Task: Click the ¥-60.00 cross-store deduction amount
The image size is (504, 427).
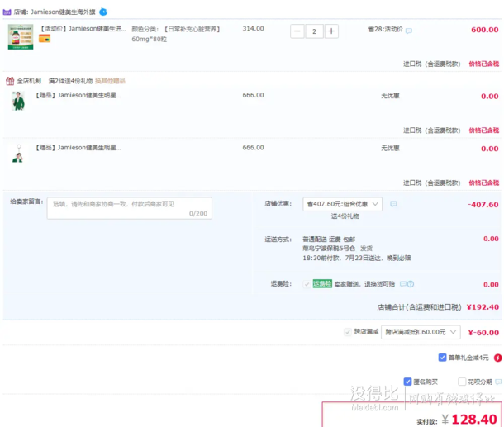Action: point(483,333)
